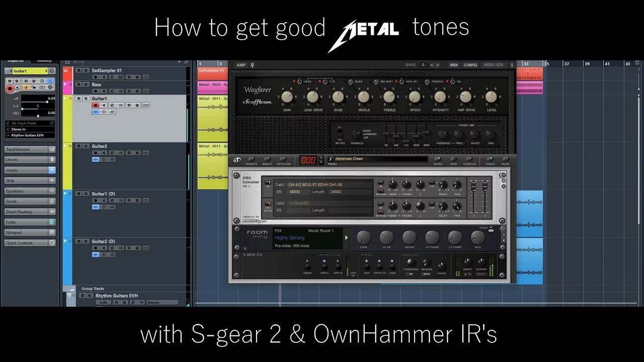Open the Stereo In input routing dropdown
The height and width of the screenshot is (362, 644).
[x=30, y=129]
